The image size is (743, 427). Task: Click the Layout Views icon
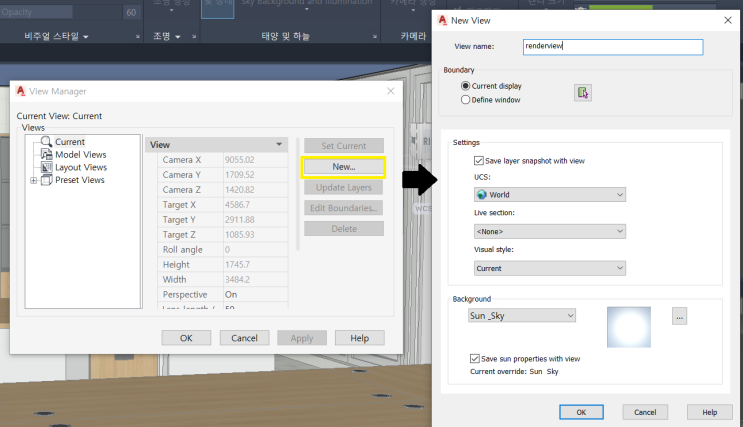[x=46, y=167]
